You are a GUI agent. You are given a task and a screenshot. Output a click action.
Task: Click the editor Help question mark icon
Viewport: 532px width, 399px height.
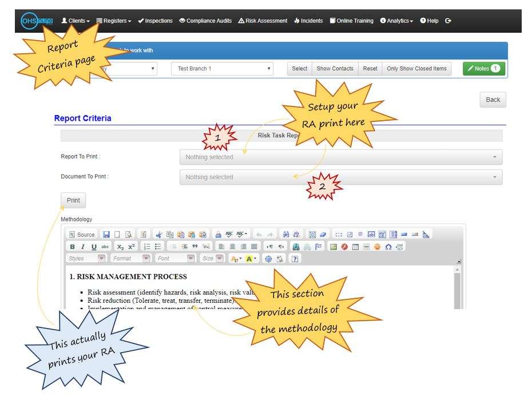295,259
